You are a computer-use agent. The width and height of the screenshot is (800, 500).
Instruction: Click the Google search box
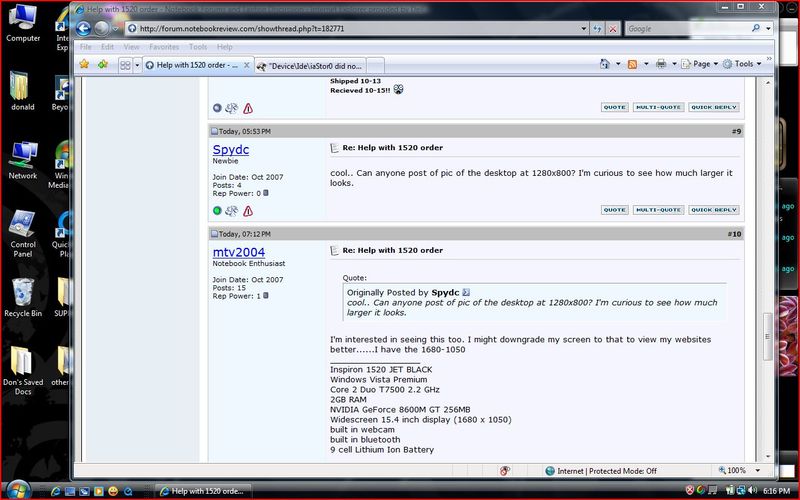(686, 29)
